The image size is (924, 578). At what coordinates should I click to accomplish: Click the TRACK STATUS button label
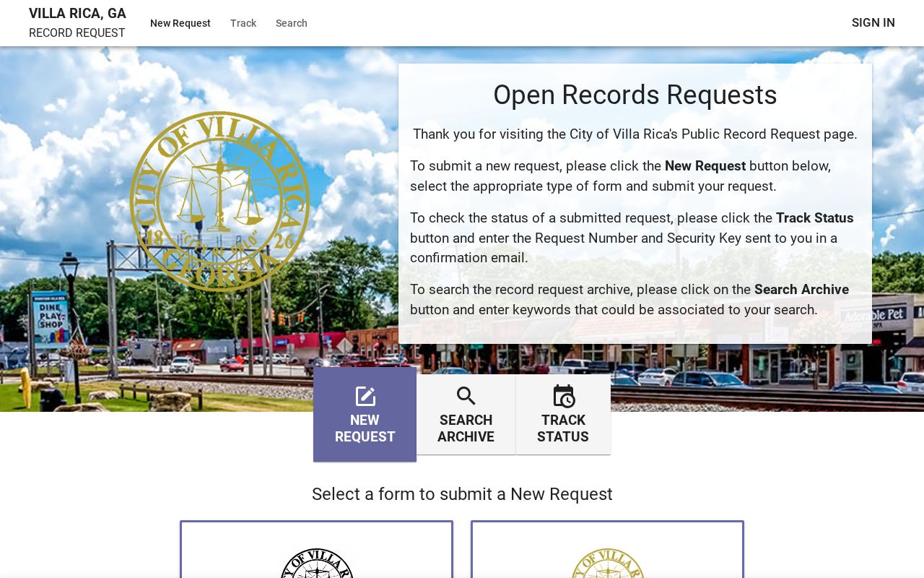[x=563, y=428]
